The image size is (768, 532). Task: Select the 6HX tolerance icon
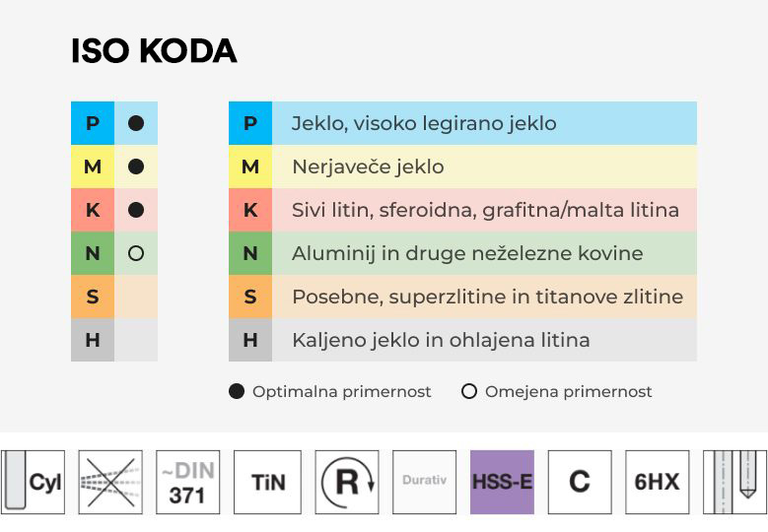tap(657, 482)
